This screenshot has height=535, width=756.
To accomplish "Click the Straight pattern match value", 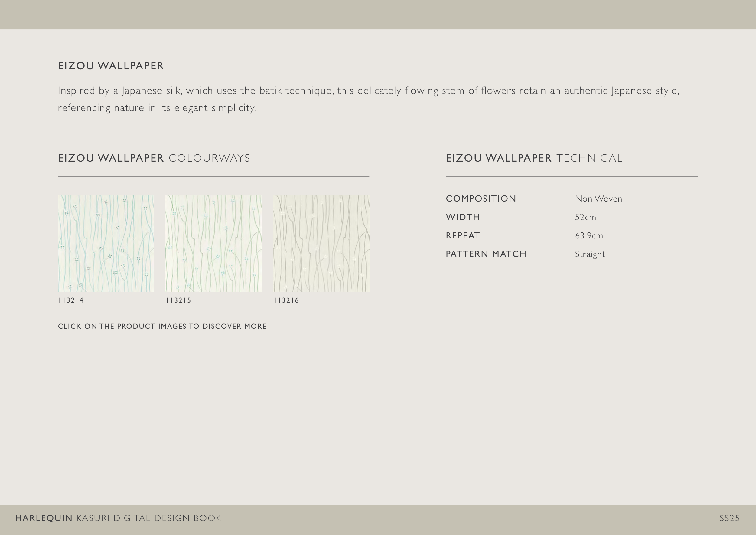I will pyautogui.click(x=590, y=254).
